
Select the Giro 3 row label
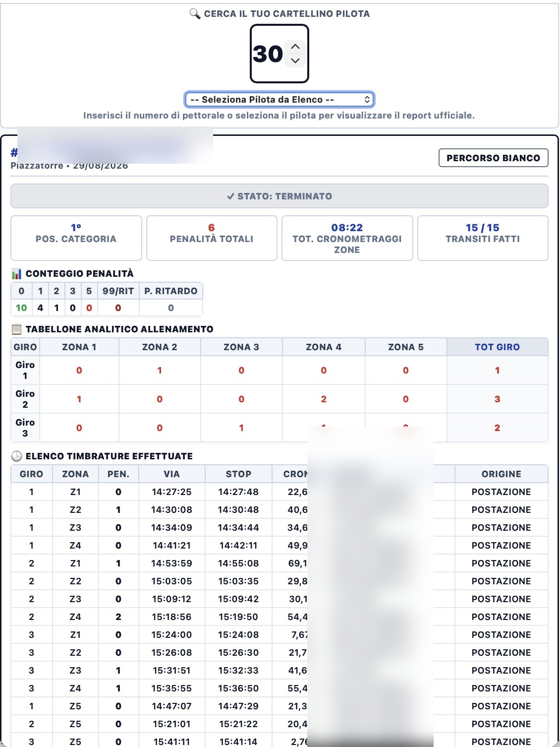25,428
